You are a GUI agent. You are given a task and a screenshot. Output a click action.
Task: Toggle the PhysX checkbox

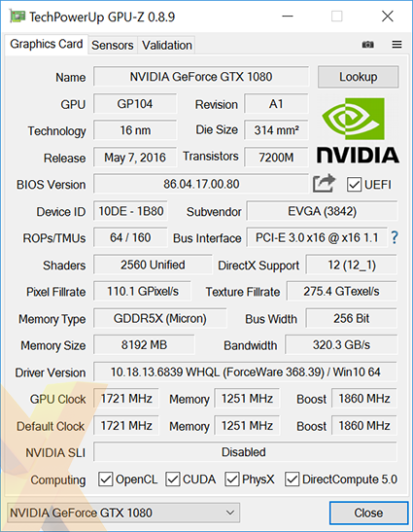click(x=232, y=479)
